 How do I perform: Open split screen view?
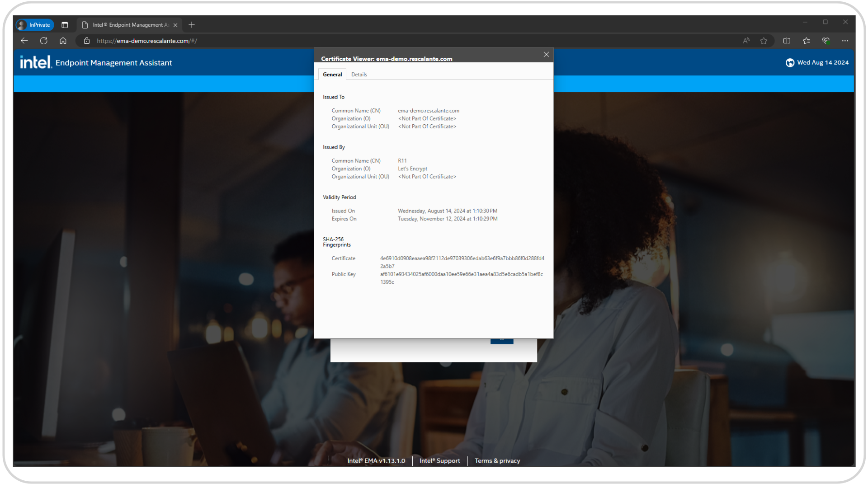coord(787,41)
